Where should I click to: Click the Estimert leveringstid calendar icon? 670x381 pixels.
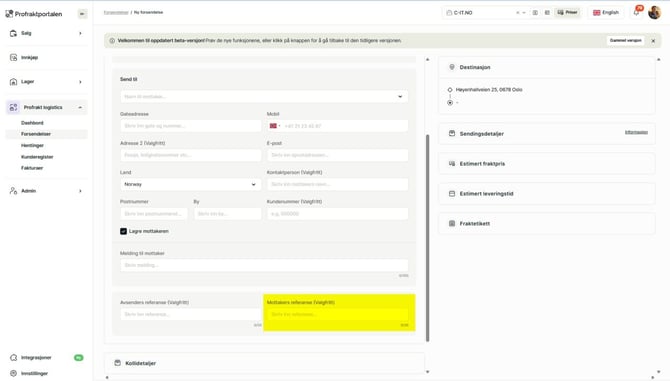(x=452, y=193)
